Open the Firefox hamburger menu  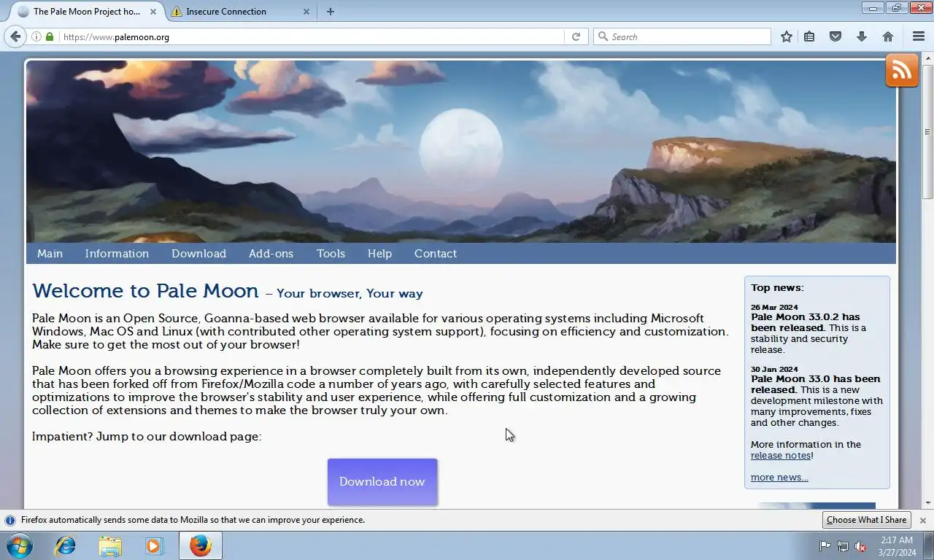click(919, 36)
